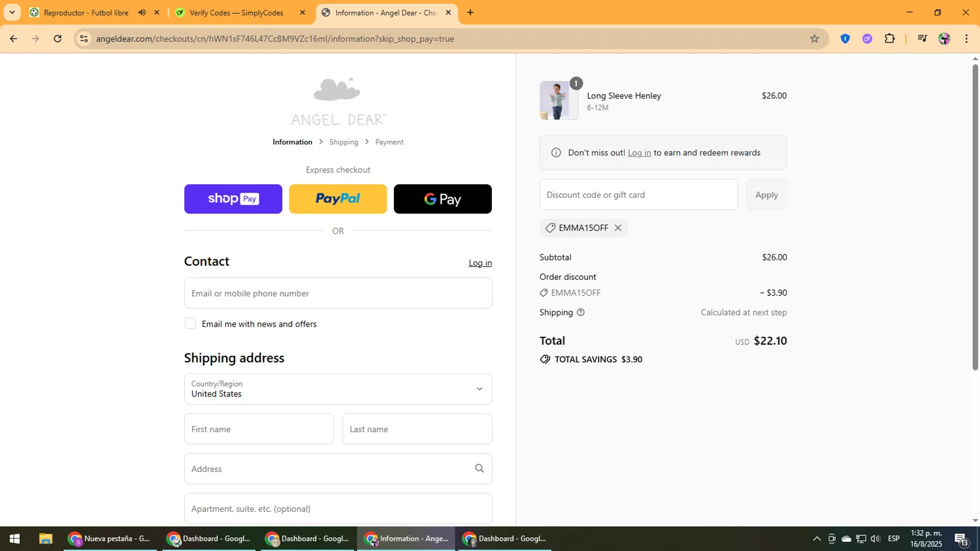980x551 pixels.
Task: Check Email me with news and offers
Action: point(190,323)
